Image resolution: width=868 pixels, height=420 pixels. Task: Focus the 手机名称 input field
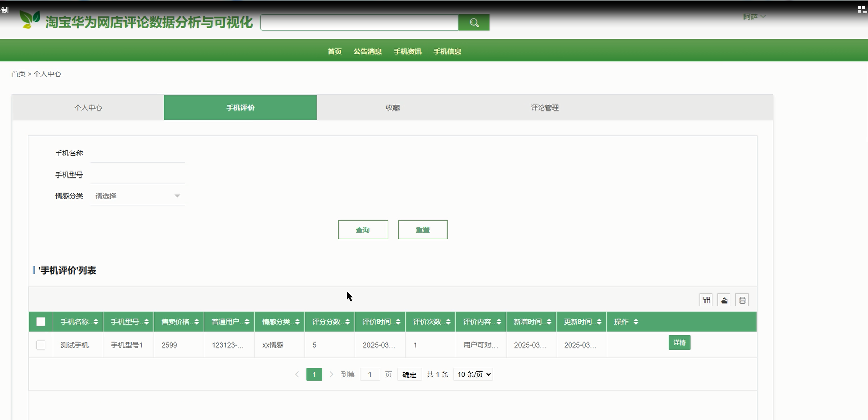pyautogui.click(x=138, y=153)
